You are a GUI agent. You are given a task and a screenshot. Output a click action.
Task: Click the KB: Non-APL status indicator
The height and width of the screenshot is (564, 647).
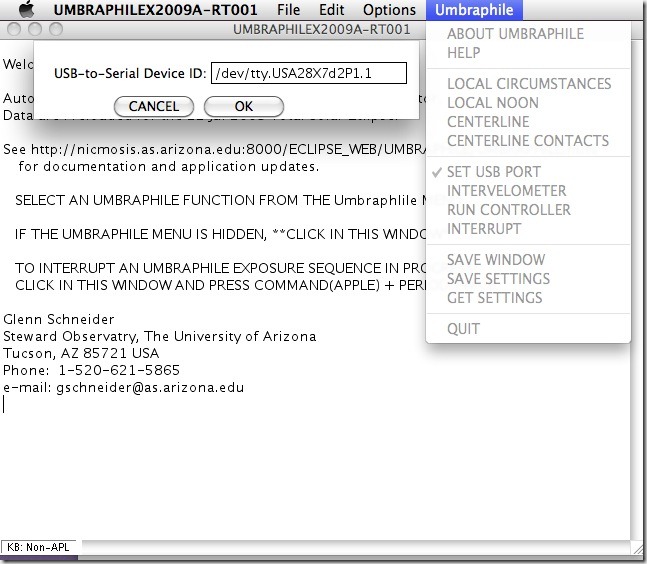38,547
